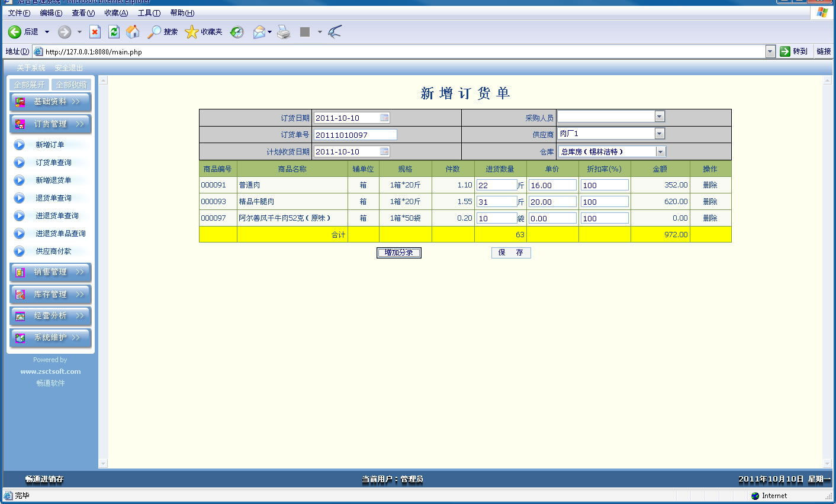
Task: Click the Mail envelope icon
Action: [259, 32]
